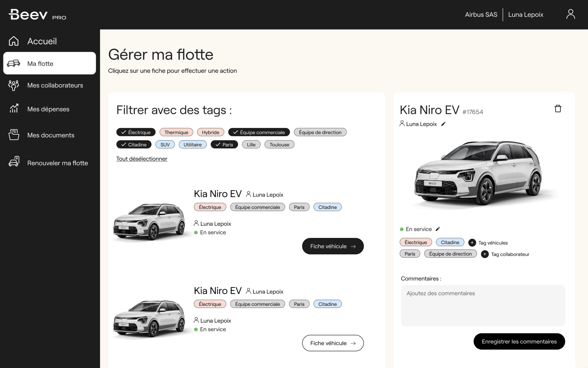The height and width of the screenshot is (368, 588).
Task: Click plus icon for Tag collaborateur
Action: point(485,254)
